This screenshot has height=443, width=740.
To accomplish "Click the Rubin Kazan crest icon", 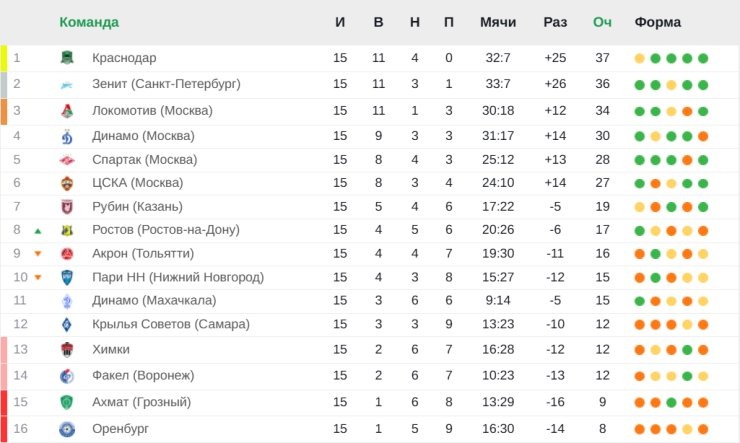I will pyautogui.click(x=67, y=207).
